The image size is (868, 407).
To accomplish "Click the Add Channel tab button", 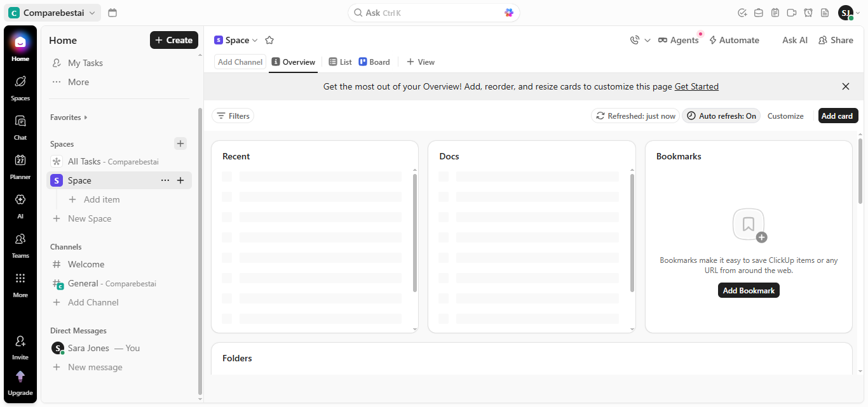I will tap(240, 62).
